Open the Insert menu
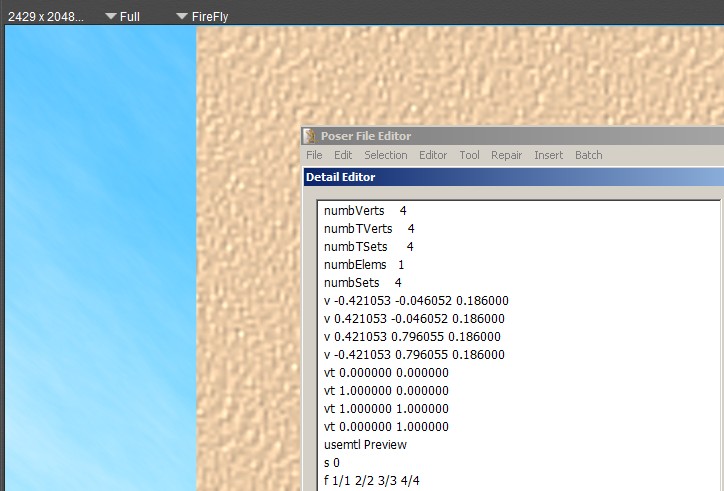 pyautogui.click(x=549, y=155)
